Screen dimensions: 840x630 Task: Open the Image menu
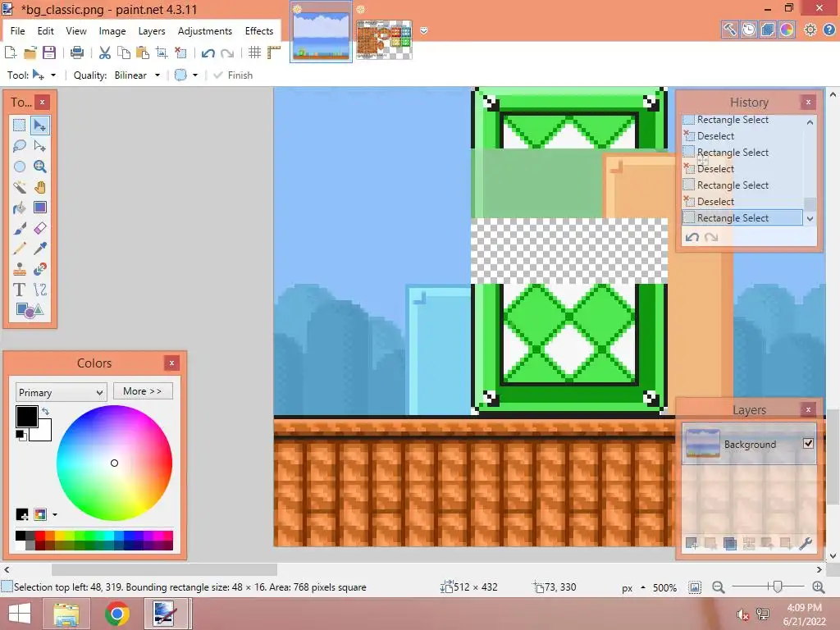112,30
